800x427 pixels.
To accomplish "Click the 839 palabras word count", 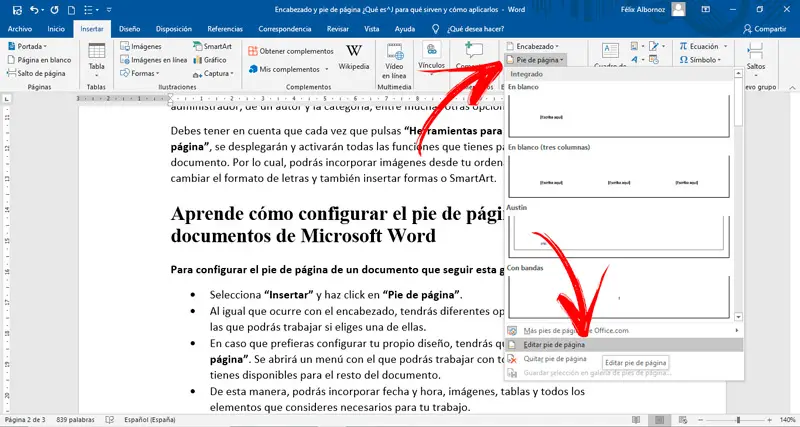I will [x=75, y=420].
